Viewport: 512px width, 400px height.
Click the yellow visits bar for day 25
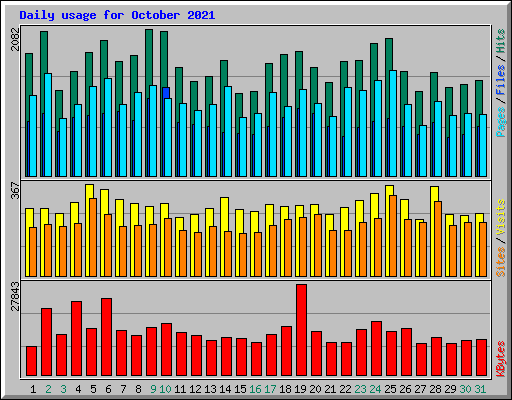point(387,231)
